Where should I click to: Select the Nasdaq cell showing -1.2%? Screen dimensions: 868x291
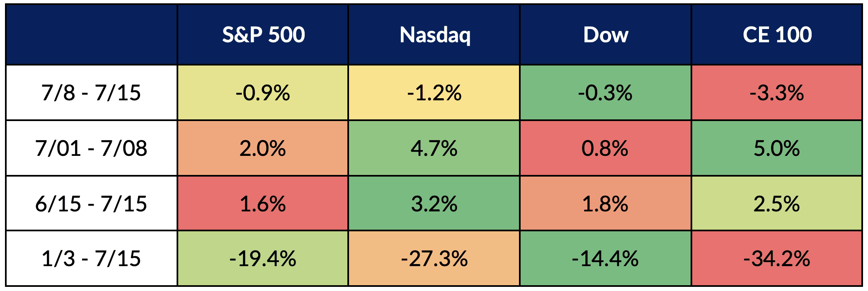(x=434, y=92)
